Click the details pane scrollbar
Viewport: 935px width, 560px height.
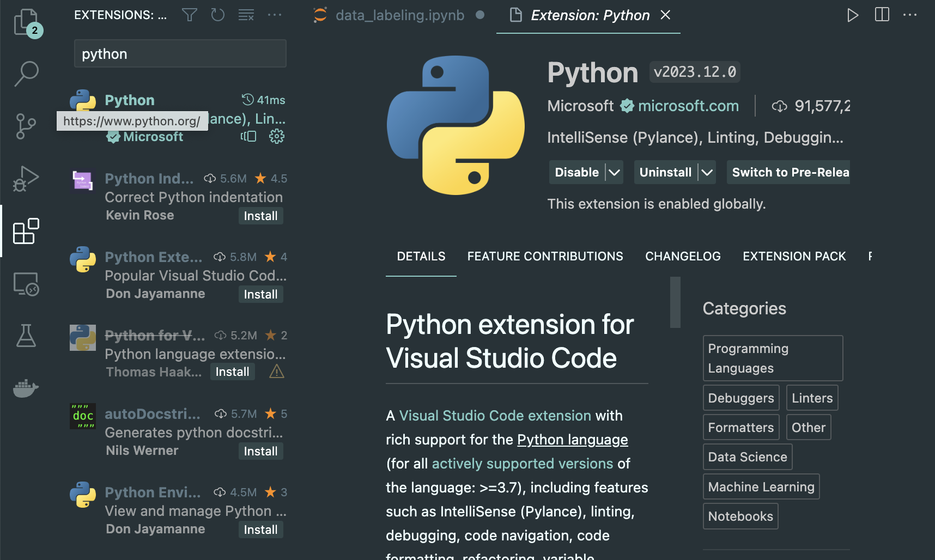click(675, 302)
